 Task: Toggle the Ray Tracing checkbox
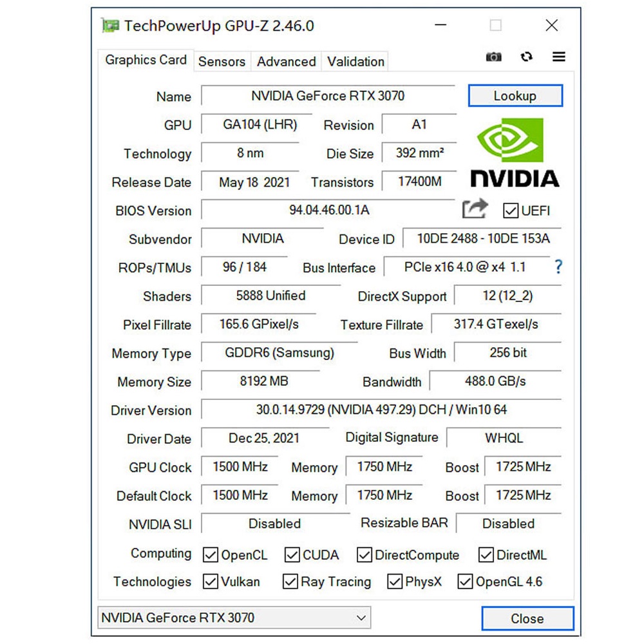tap(290, 582)
